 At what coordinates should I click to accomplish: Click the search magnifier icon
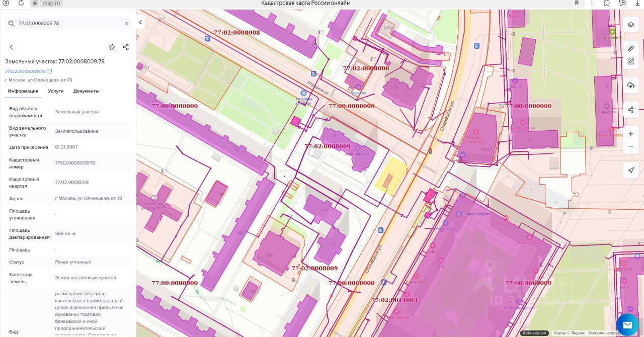[12, 23]
